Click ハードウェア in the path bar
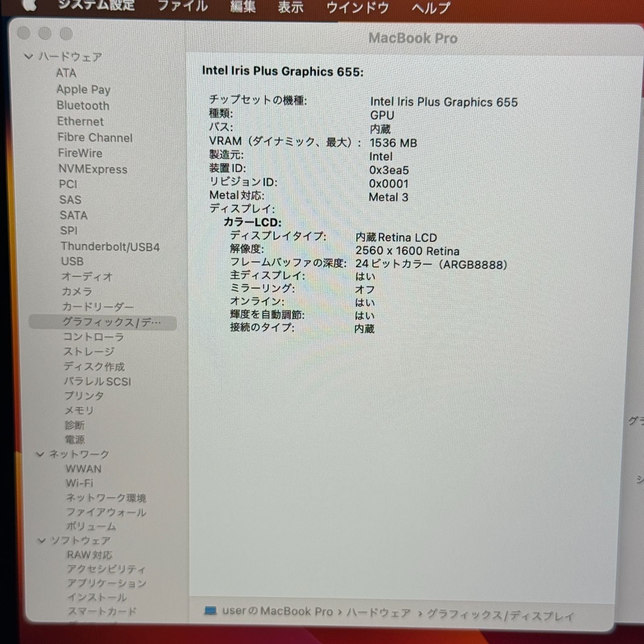The height and width of the screenshot is (644, 644). click(379, 613)
